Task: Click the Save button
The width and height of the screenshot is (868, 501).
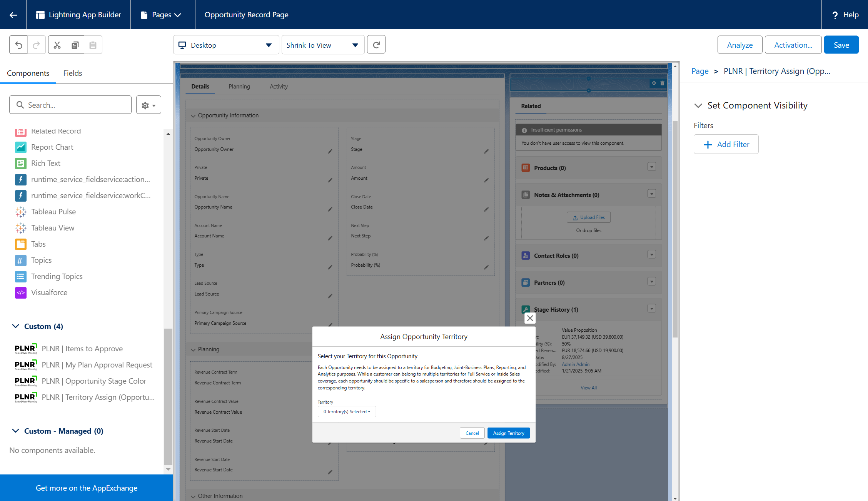Action: pyautogui.click(x=841, y=45)
